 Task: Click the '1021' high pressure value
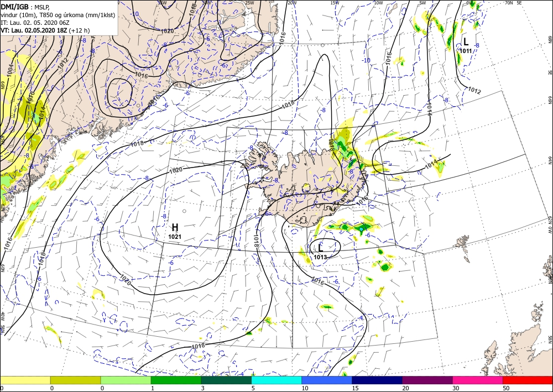click(x=175, y=237)
